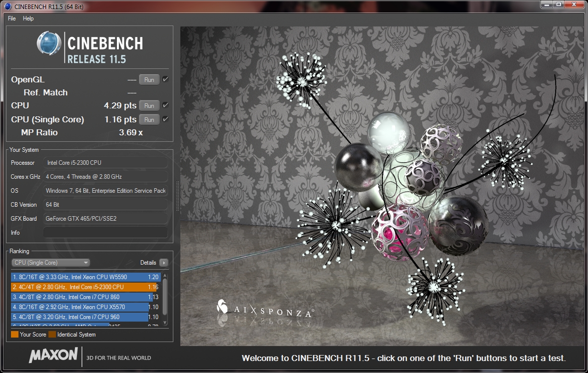
Task: Select the Processor field showing Intel Core i5-2300 CPU
Action: (105, 163)
